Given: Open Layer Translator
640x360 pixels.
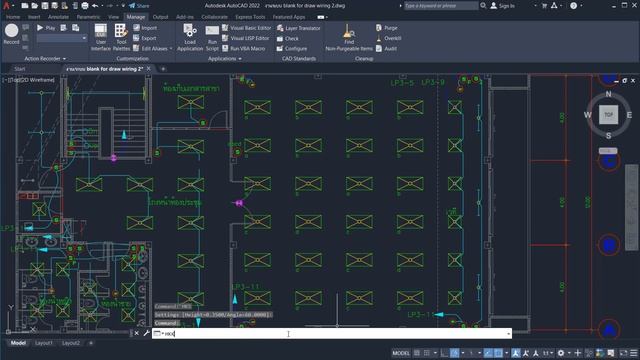Looking at the screenshot, I should [299, 28].
